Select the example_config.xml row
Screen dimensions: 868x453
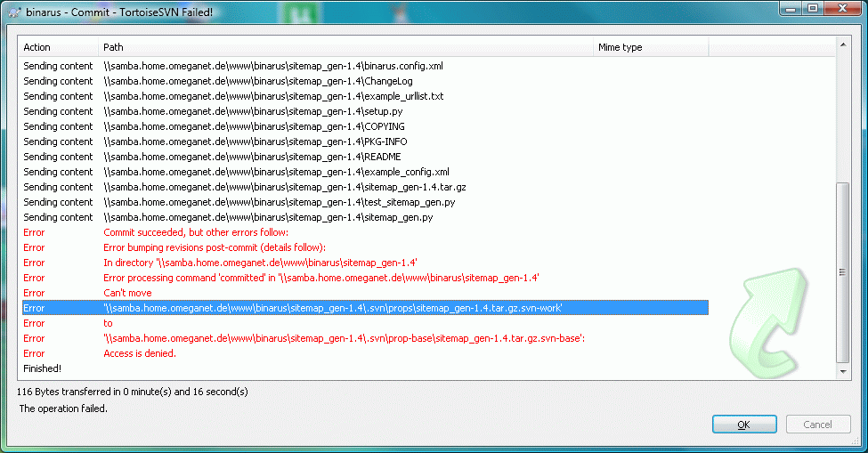point(365,172)
